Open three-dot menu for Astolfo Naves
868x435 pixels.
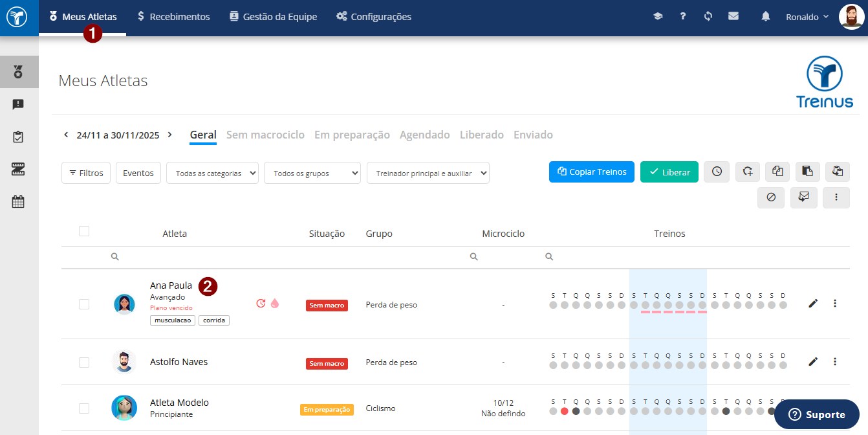[835, 362]
